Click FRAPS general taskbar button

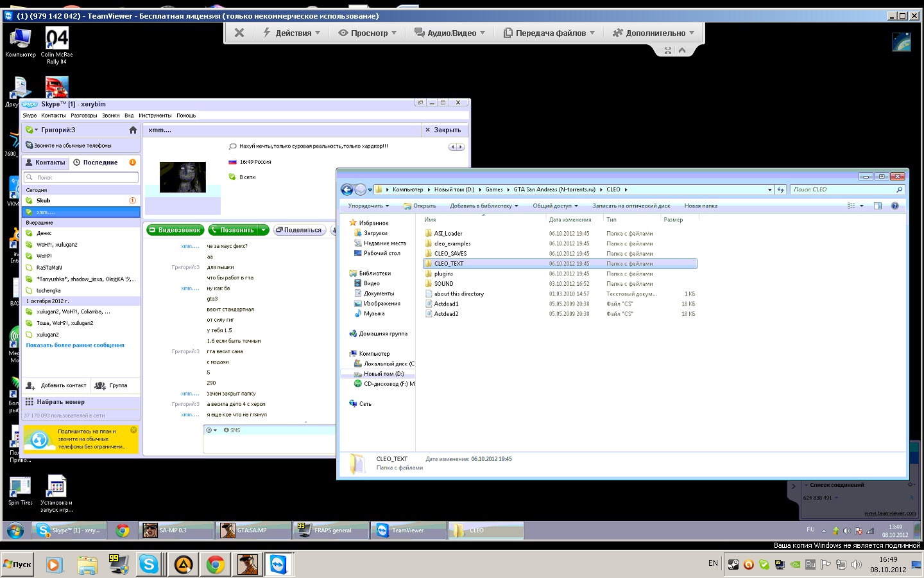point(331,530)
